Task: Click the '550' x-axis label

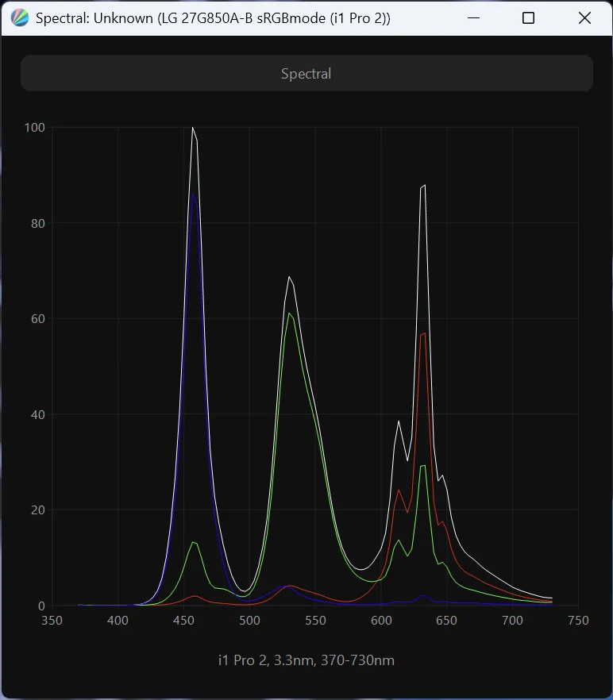Action: coord(315,621)
